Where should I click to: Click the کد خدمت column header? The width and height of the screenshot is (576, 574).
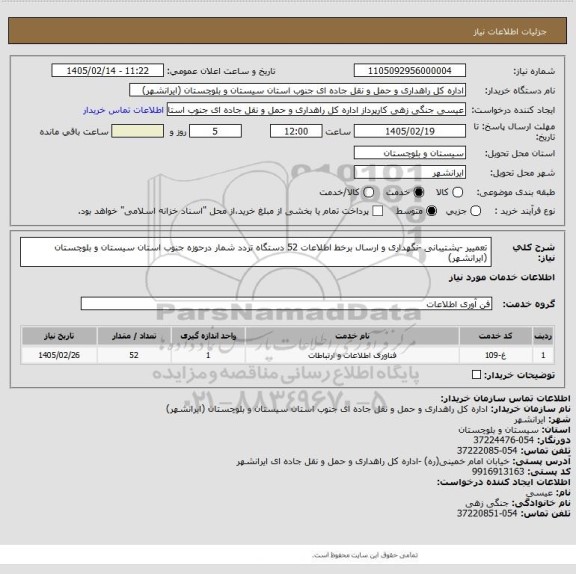[x=495, y=336]
